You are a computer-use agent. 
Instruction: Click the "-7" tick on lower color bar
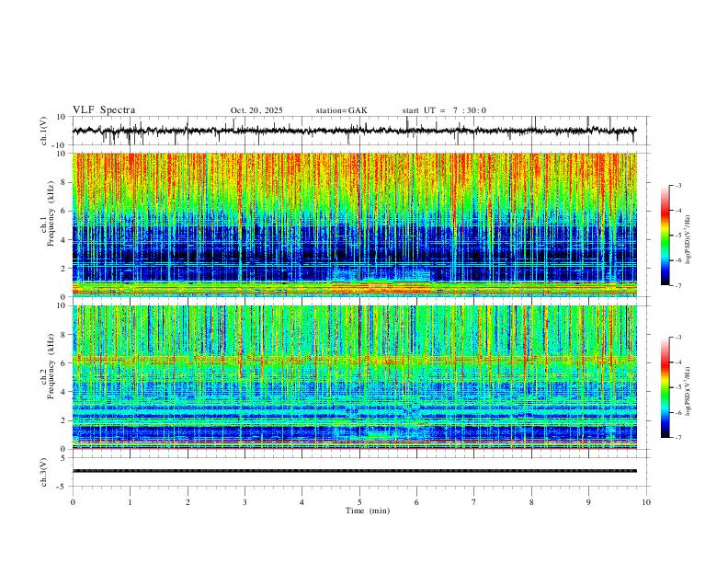677,437
